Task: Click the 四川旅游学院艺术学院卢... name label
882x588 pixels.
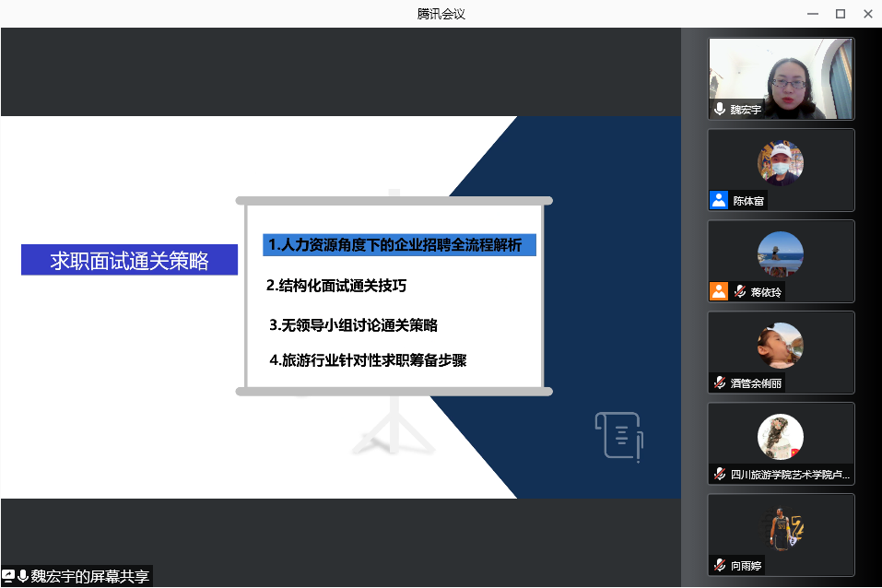Action: [x=790, y=475]
